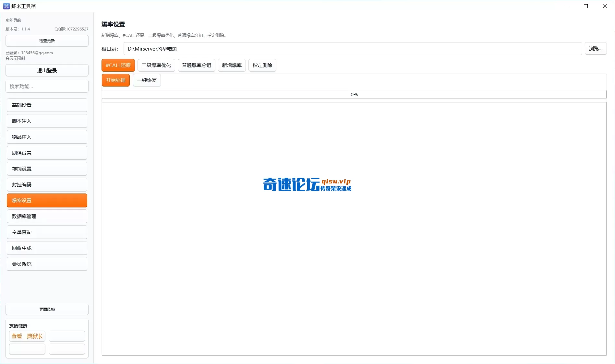This screenshot has width=615, height=364.
Task: Open 数据库管理 panel
Action: [x=47, y=216]
